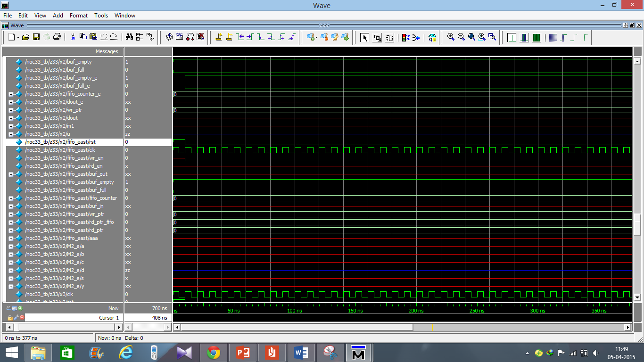
Task: Click the Collapse All icon next to binoculars
Action: coord(140,37)
